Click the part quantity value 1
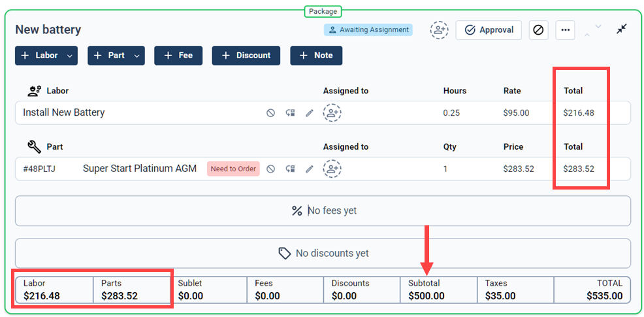The width and height of the screenshot is (644, 317). click(x=445, y=169)
